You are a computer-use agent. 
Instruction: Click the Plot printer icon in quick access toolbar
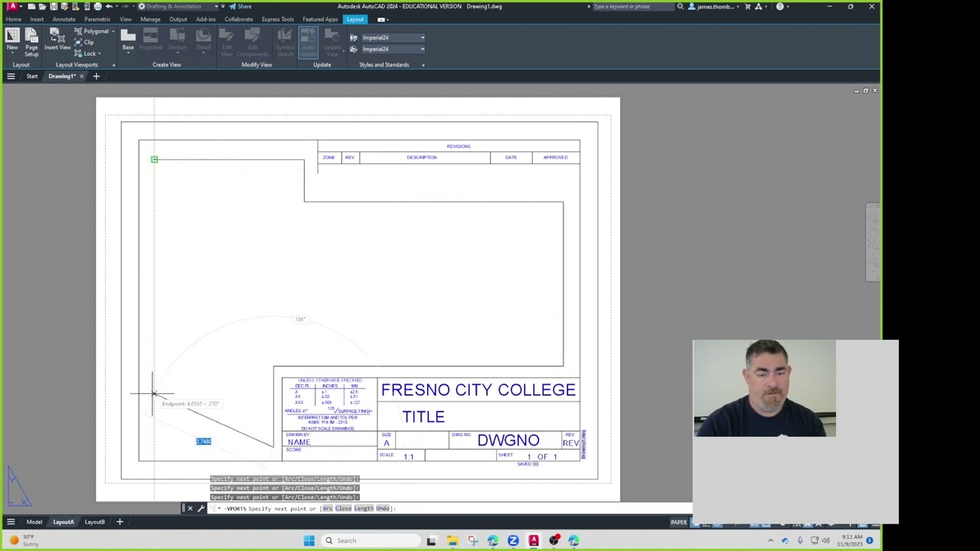(x=97, y=6)
